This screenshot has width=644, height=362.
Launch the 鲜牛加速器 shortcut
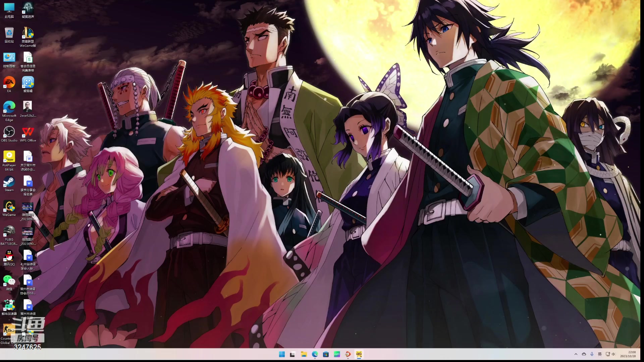pos(9,308)
